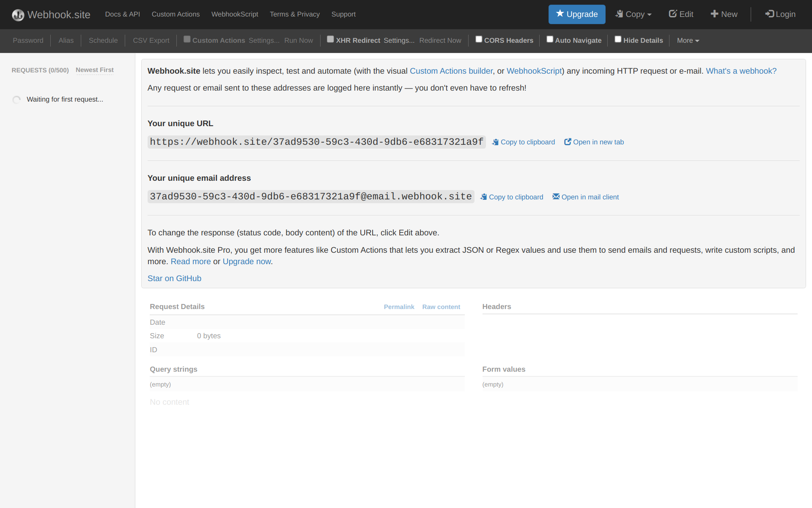Click the Webhook.site logo icon

(x=18, y=15)
